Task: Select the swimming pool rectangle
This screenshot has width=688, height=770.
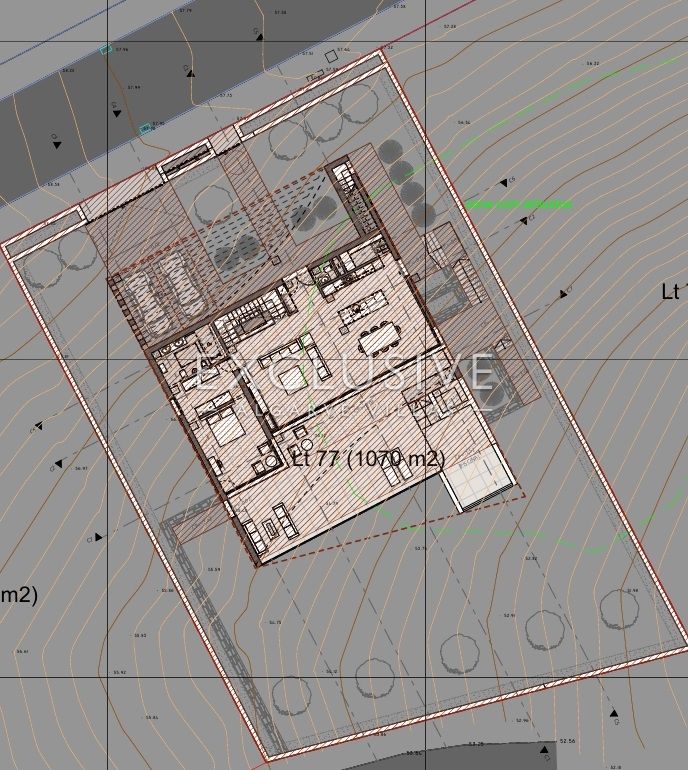Action: click(477, 478)
